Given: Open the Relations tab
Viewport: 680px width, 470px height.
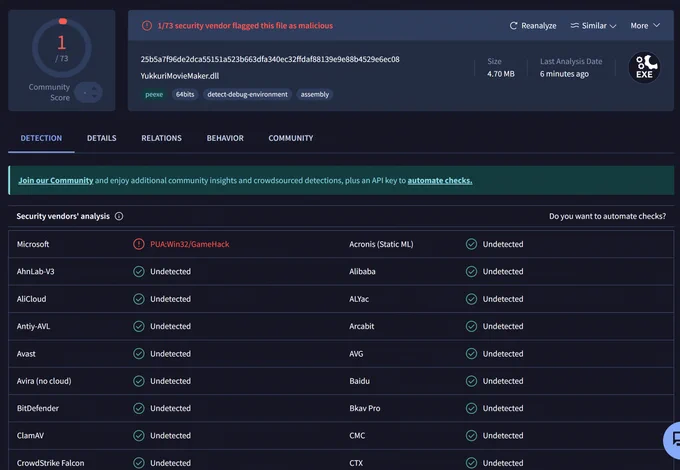Looking at the screenshot, I should (x=161, y=138).
